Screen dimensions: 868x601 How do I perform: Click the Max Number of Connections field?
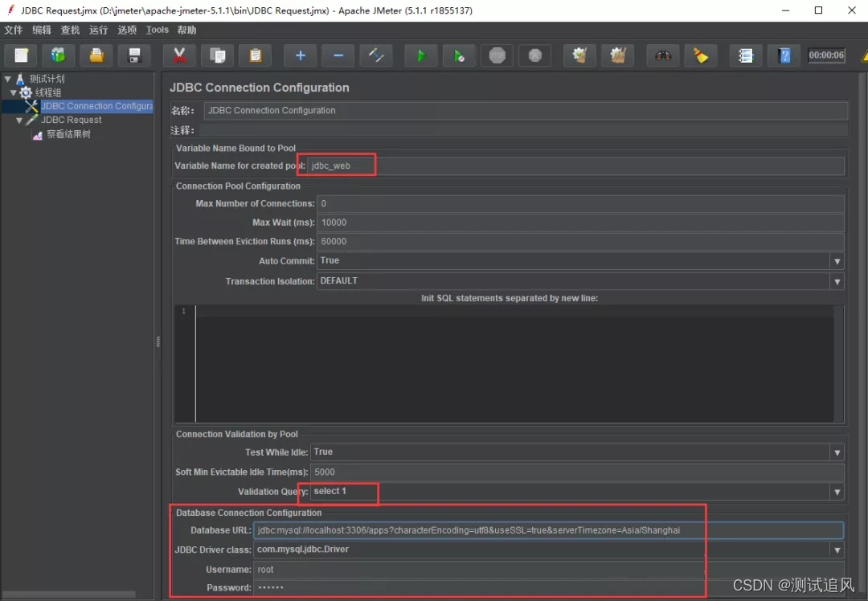click(580, 203)
